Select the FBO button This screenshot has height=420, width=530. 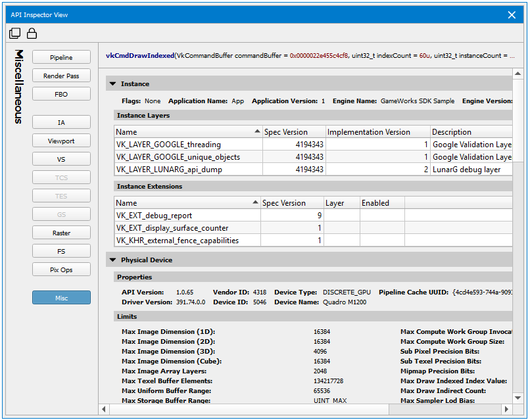tap(61, 95)
